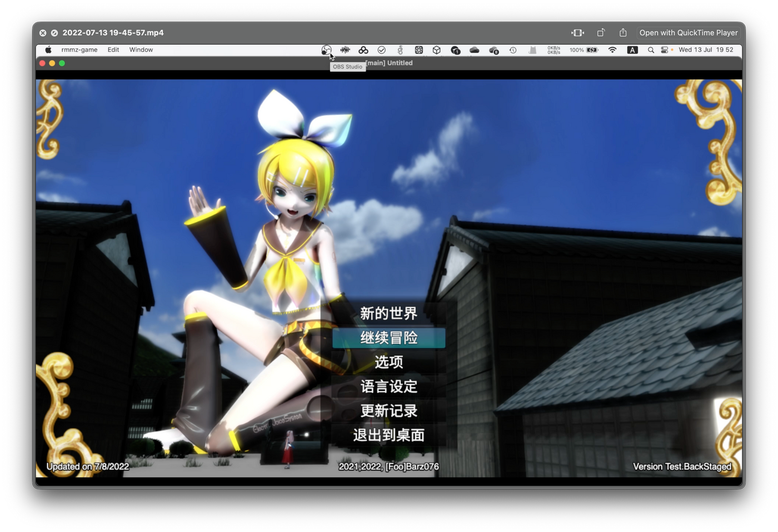Open the Time Machine clock icon
The image size is (778, 532).
pos(513,50)
